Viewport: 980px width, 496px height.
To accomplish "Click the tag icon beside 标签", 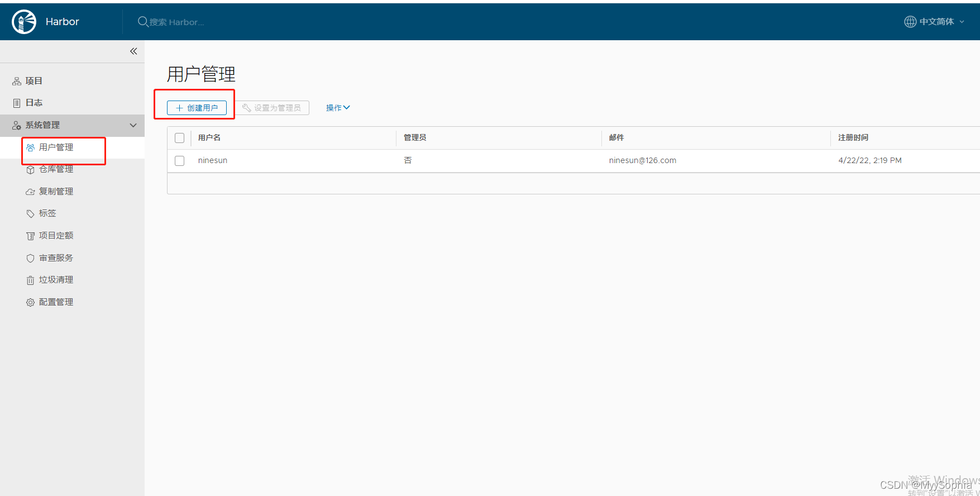I will coord(31,214).
